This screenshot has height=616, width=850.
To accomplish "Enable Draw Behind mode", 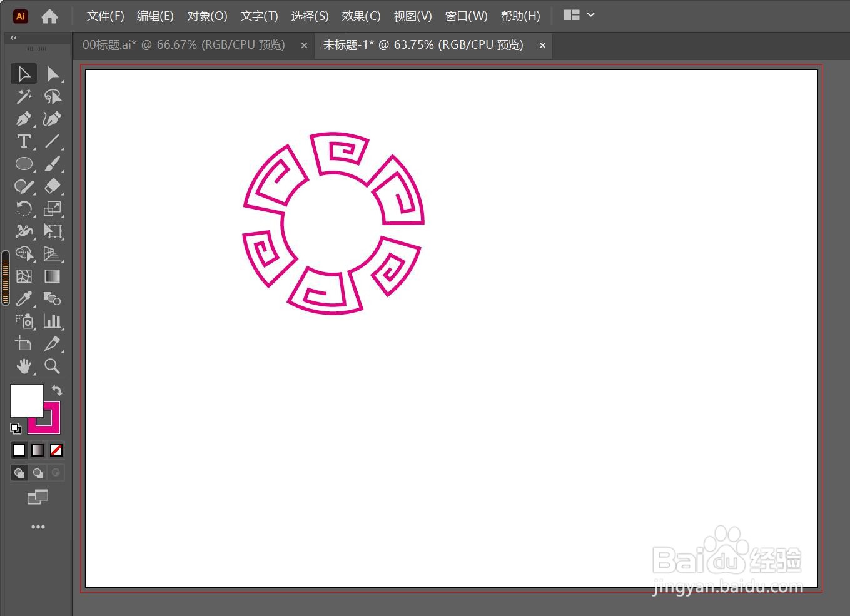I will (38, 473).
